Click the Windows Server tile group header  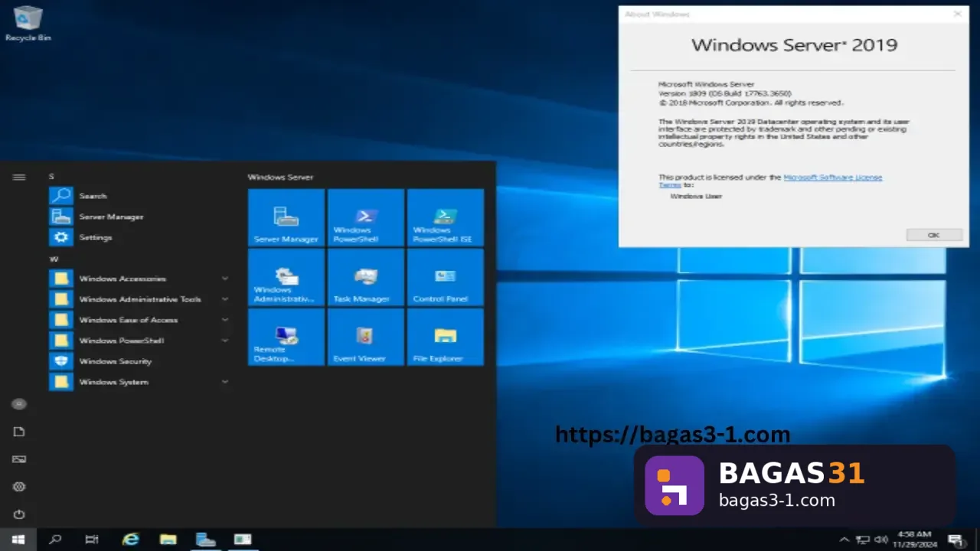pyautogui.click(x=280, y=177)
